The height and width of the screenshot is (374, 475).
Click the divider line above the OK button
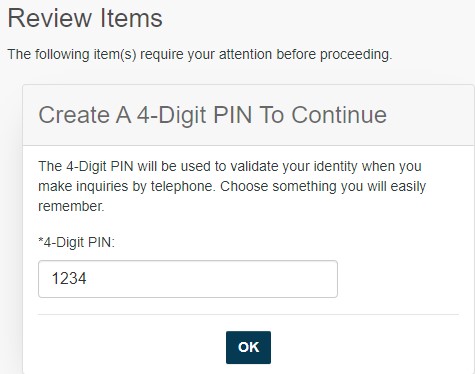(248, 314)
